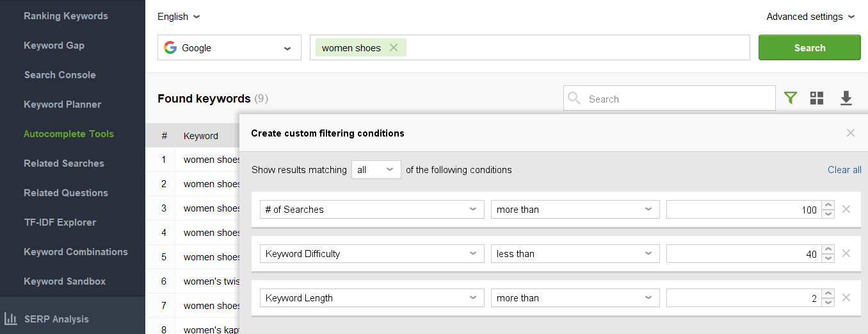
Task: Select keyword row number 8 'women's kap'
Action: pos(192,330)
